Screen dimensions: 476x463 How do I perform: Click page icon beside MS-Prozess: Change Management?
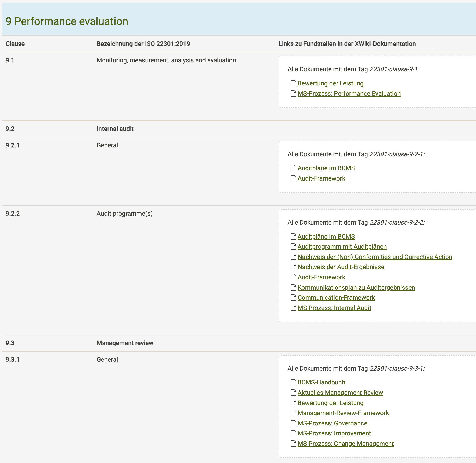coord(293,444)
